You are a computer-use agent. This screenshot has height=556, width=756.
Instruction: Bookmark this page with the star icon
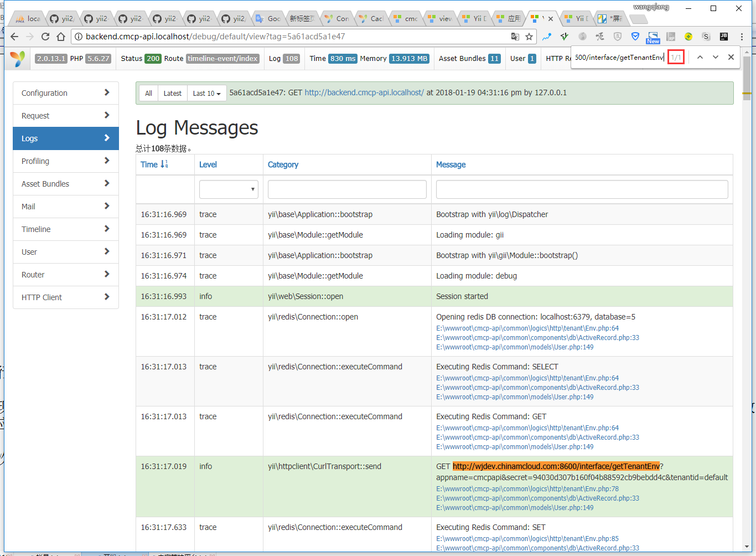pos(529,37)
